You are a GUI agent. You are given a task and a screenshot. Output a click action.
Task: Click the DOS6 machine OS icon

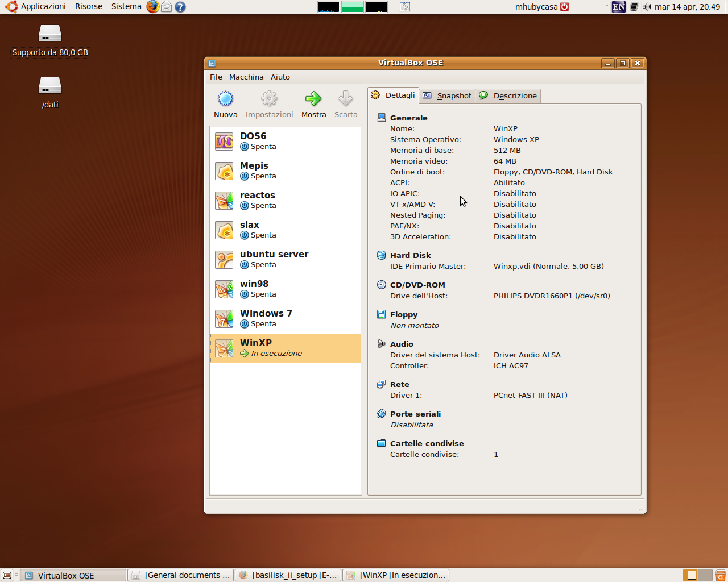(224, 142)
